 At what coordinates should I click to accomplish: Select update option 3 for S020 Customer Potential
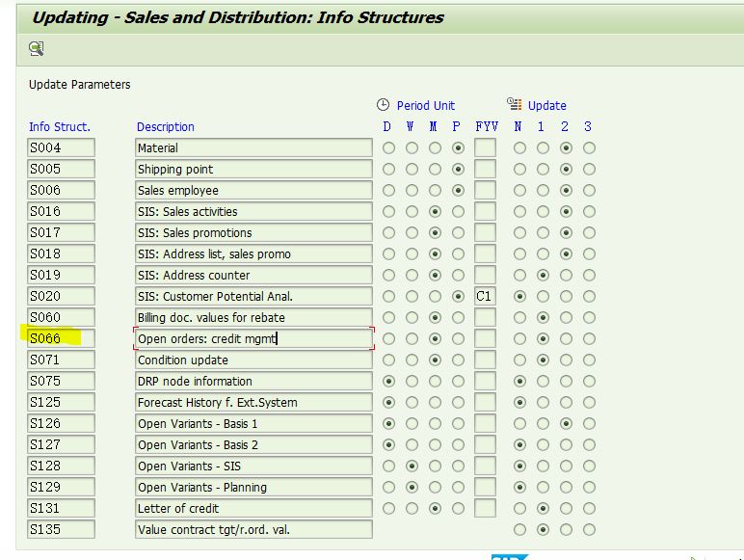click(589, 297)
